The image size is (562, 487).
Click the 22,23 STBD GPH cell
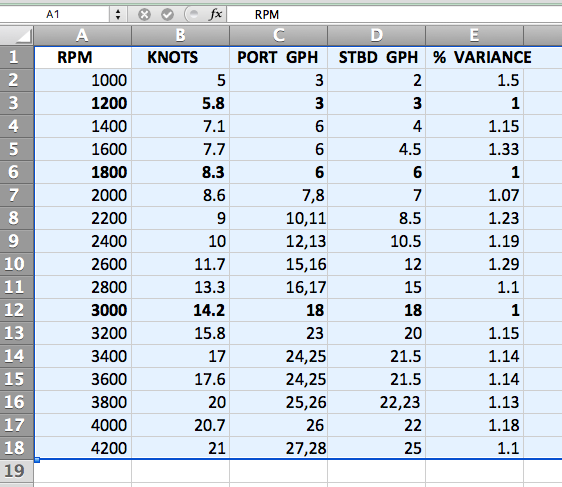[x=376, y=402]
